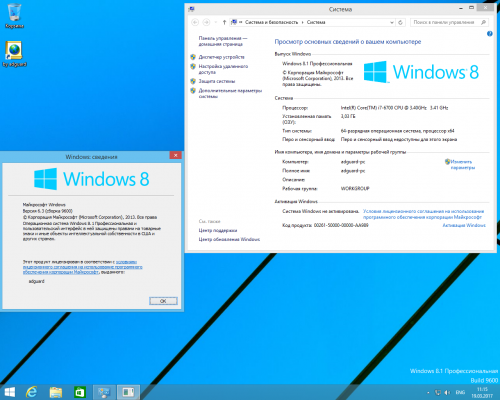Open the Windows Start button

(x=10, y=392)
